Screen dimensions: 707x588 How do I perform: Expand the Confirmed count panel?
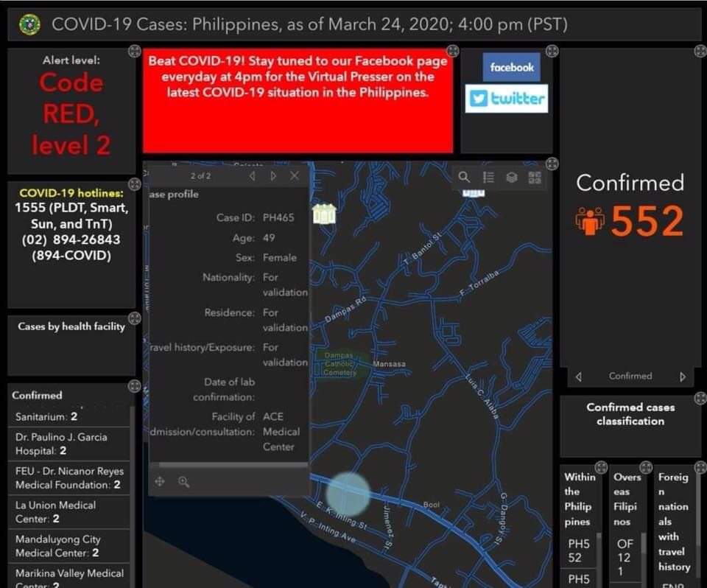[x=699, y=51]
